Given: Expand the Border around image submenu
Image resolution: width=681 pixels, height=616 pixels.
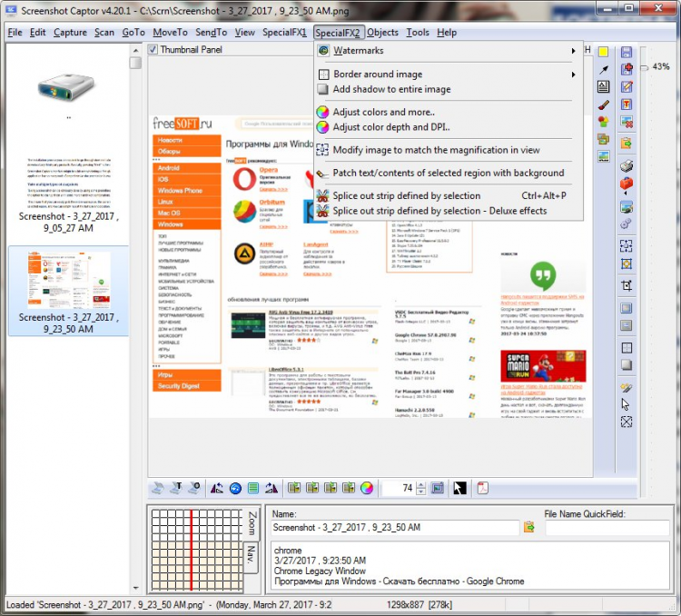Looking at the screenshot, I should (573, 75).
